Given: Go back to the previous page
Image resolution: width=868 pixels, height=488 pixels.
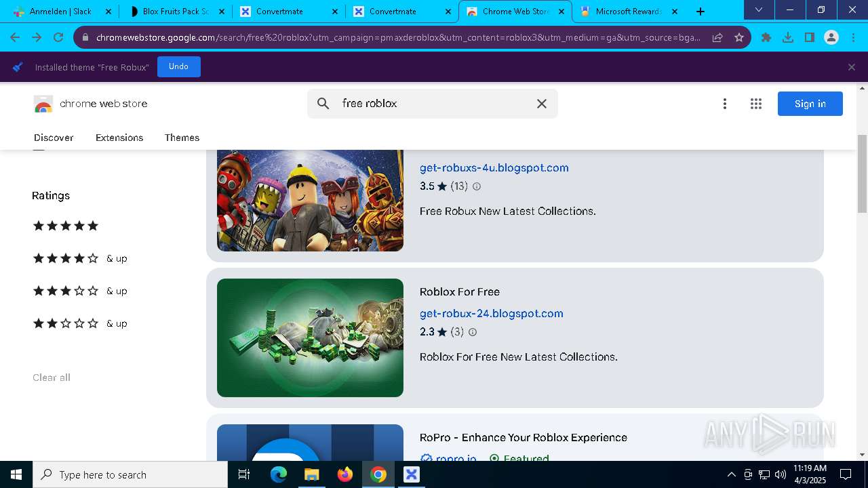Looking at the screenshot, I should (15, 37).
